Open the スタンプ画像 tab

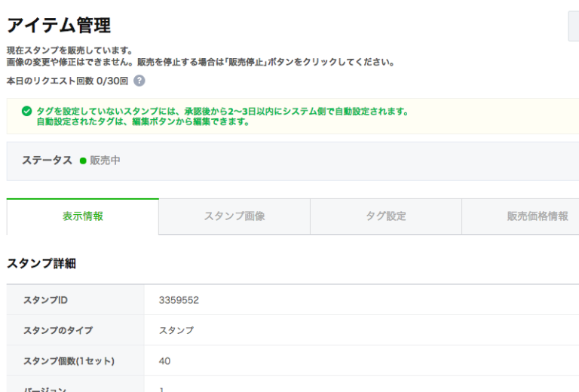coord(234,216)
